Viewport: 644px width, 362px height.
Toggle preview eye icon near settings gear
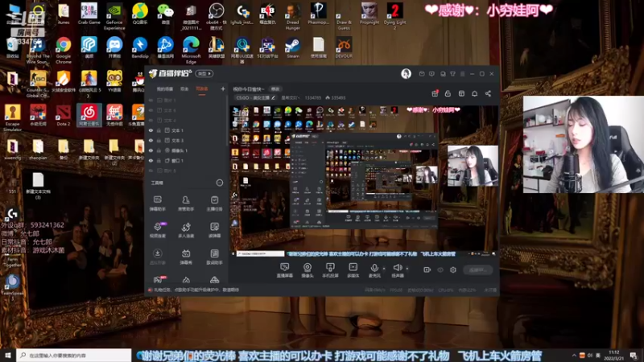(440, 269)
